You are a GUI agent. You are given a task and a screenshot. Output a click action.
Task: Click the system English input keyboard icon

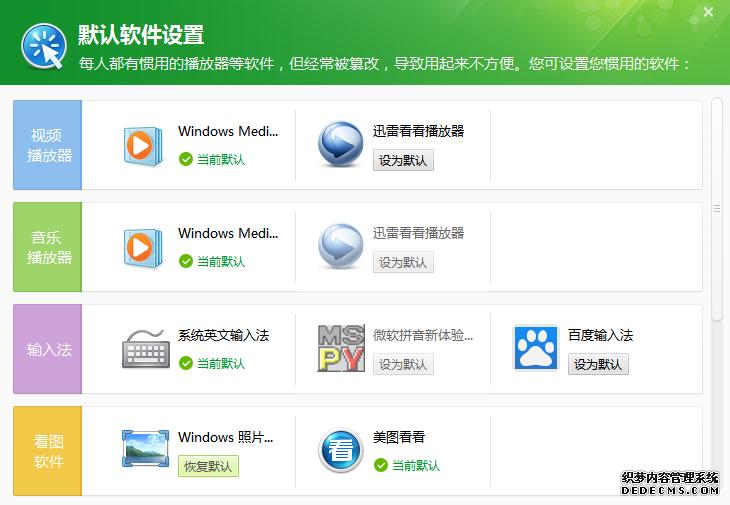pos(145,349)
